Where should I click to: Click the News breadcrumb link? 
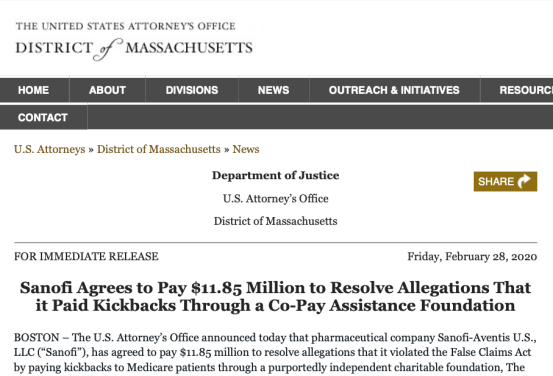[x=246, y=149]
